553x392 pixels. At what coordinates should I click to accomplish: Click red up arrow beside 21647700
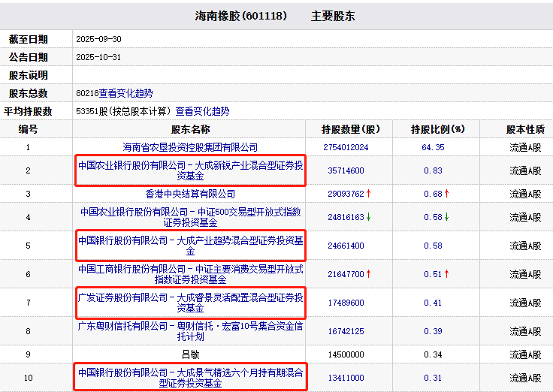[x=369, y=274]
